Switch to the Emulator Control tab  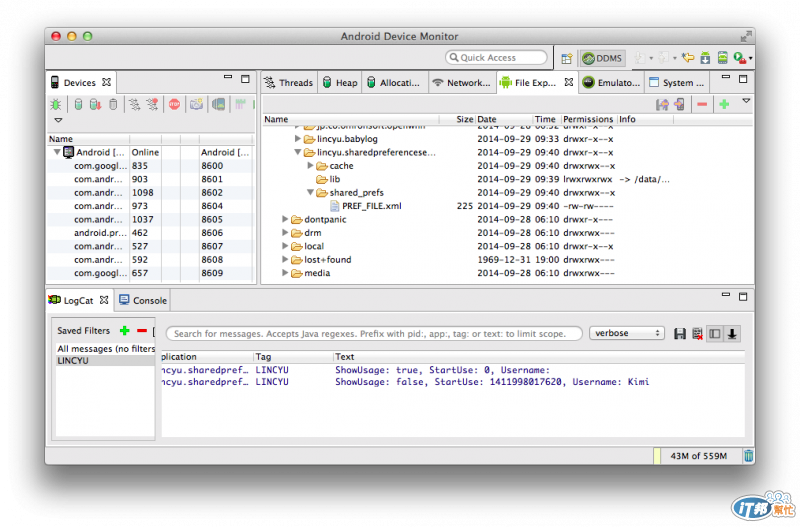611,83
